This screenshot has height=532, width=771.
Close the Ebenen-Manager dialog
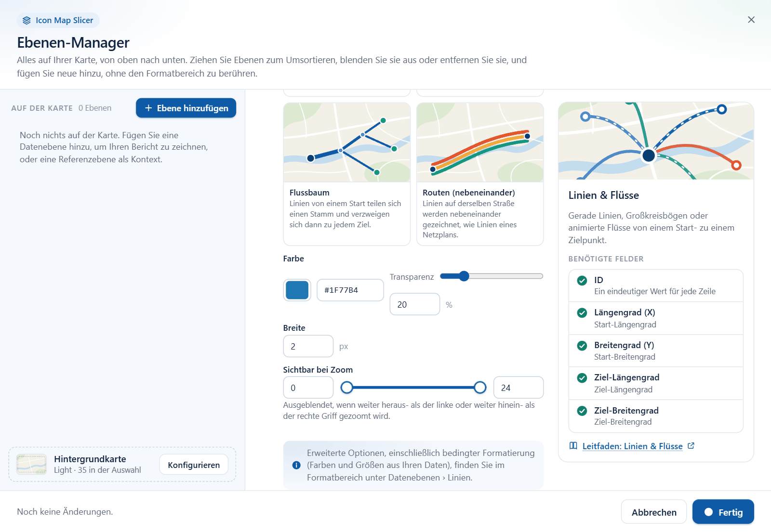pyautogui.click(x=751, y=20)
